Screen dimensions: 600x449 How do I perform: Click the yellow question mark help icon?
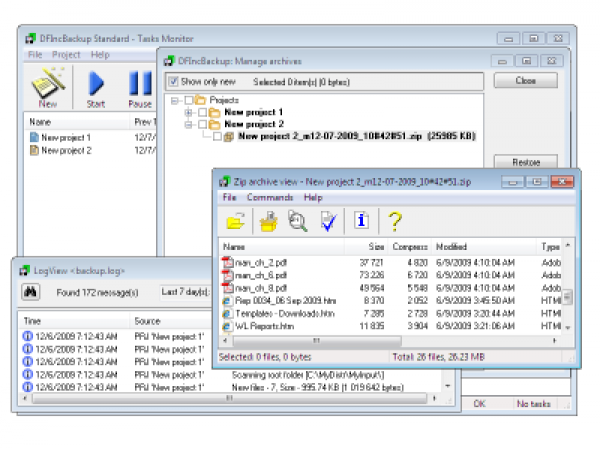[395, 221]
